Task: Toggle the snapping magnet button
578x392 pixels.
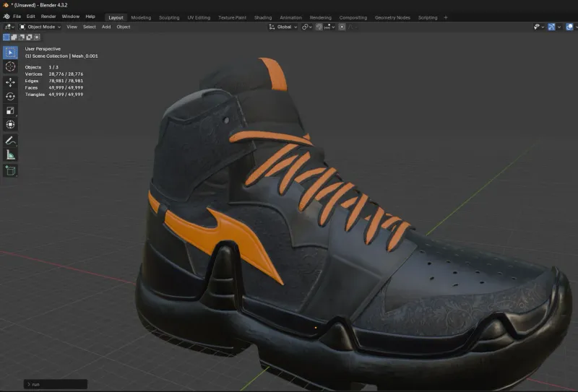Action: 319,27
